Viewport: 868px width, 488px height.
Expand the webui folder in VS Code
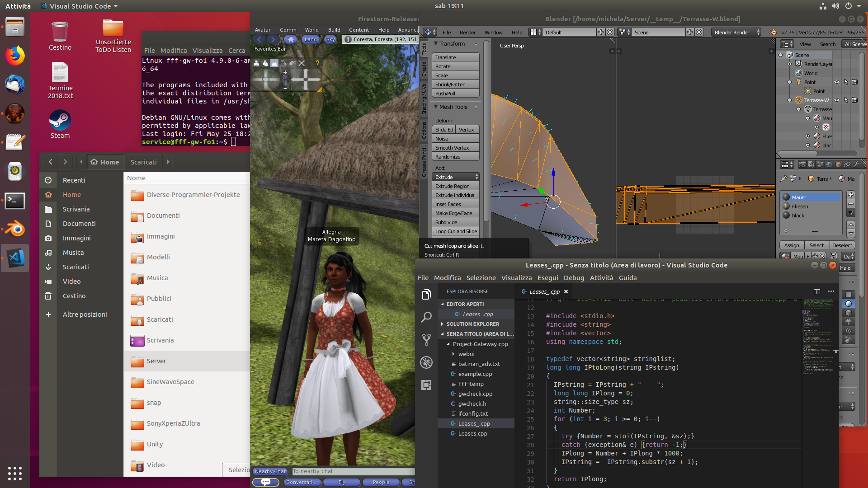point(453,354)
